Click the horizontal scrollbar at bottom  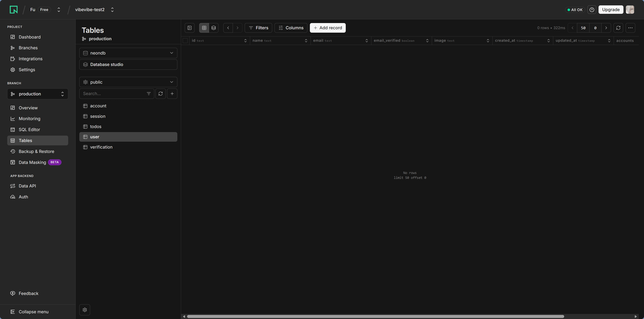375,316
